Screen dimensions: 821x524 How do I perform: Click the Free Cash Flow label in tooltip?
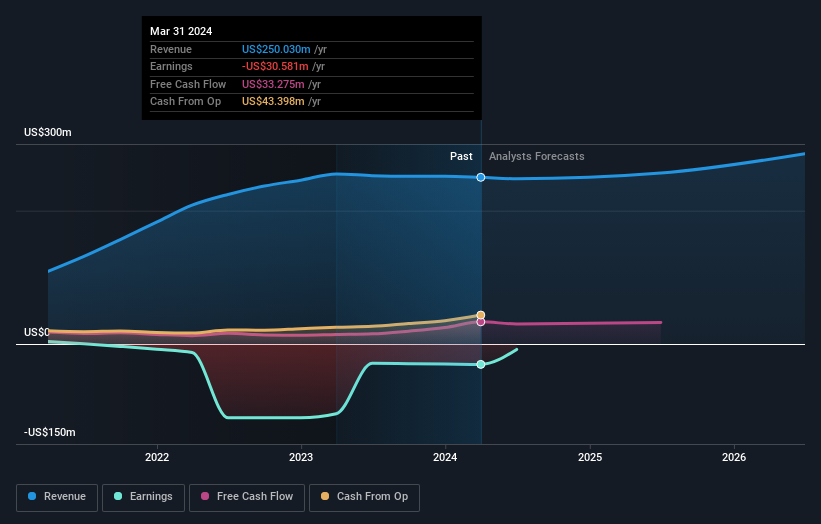(188, 84)
